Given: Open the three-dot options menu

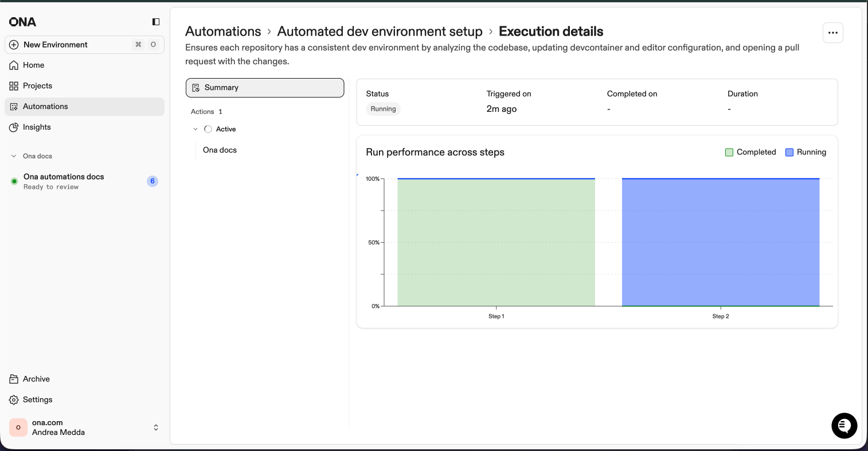Looking at the screenshot, I should pyautogui.click(x=832, y=33).
